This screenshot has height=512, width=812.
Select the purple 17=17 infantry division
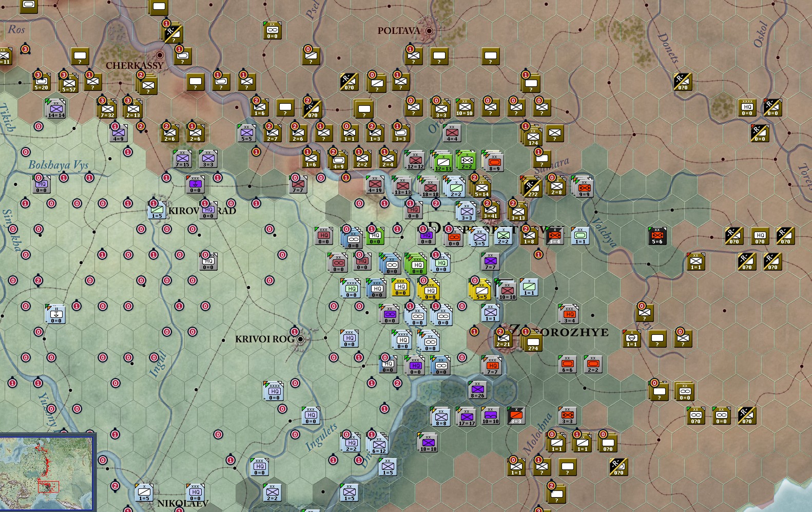click(x=467, y=417)
